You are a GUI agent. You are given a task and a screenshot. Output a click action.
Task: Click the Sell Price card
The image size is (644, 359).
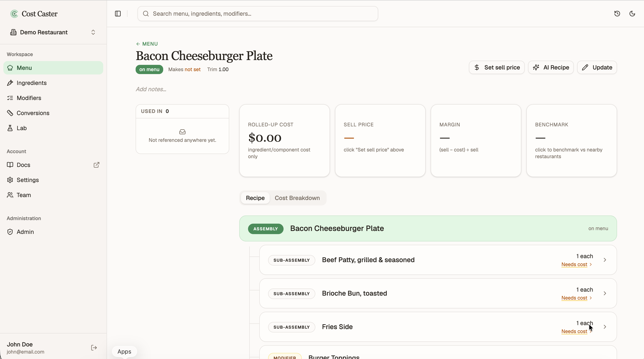[380, 141]
